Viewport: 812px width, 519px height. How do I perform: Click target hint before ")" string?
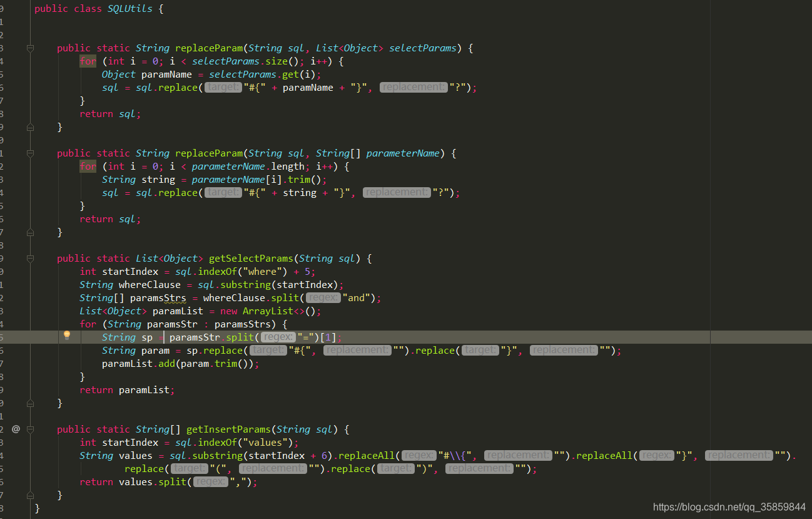(395, 469)
